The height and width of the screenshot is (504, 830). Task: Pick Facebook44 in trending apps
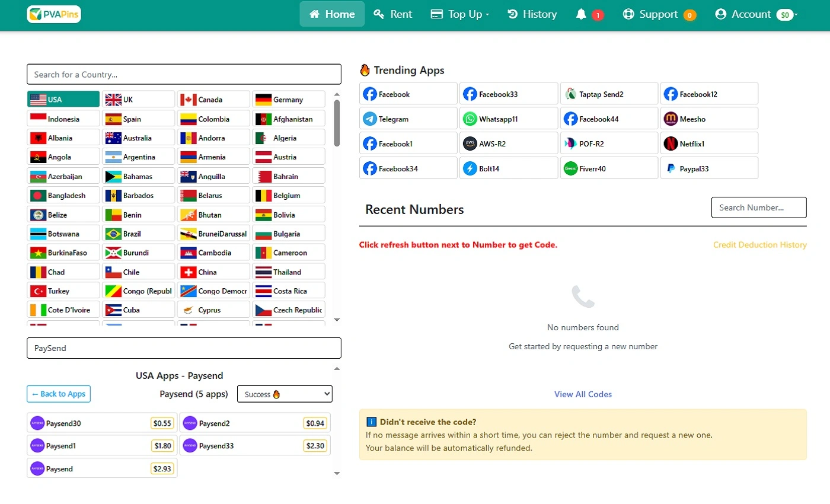(x=609, y=119)
